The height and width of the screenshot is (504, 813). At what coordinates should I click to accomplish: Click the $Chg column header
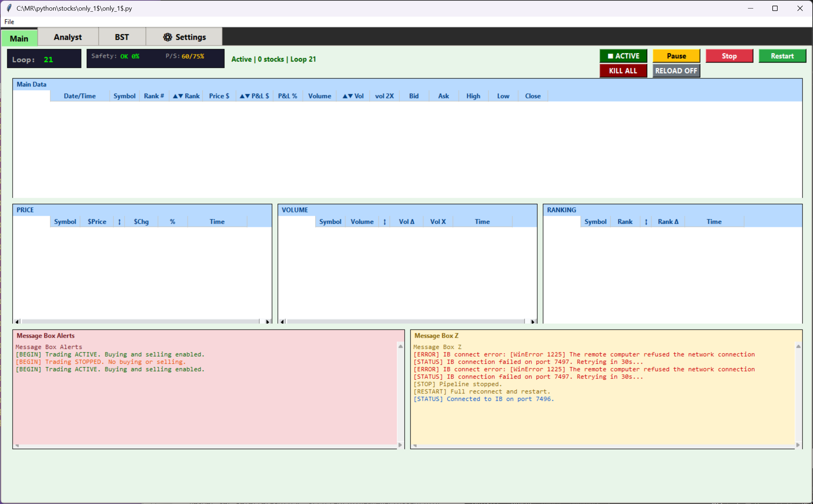(x=141, y=222)
